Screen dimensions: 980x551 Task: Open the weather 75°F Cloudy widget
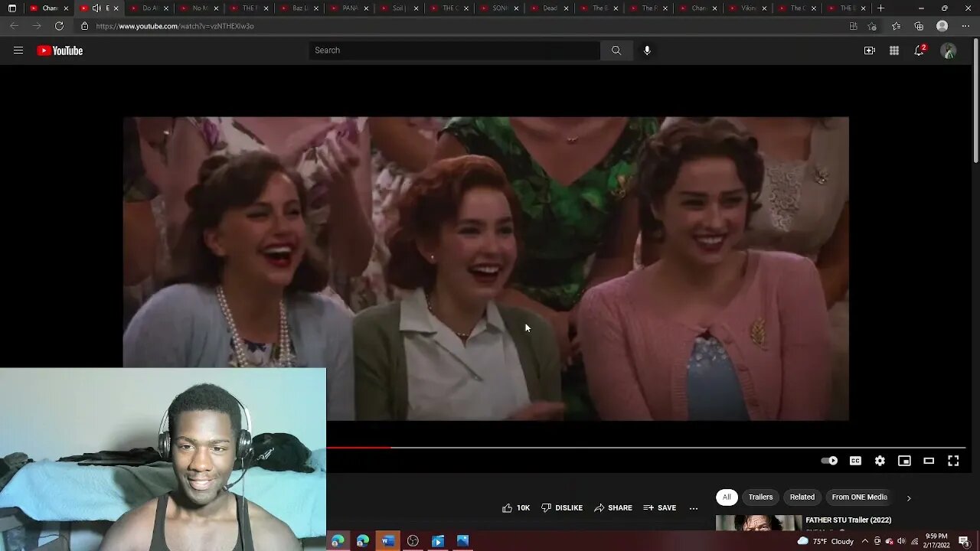(825, 541)
